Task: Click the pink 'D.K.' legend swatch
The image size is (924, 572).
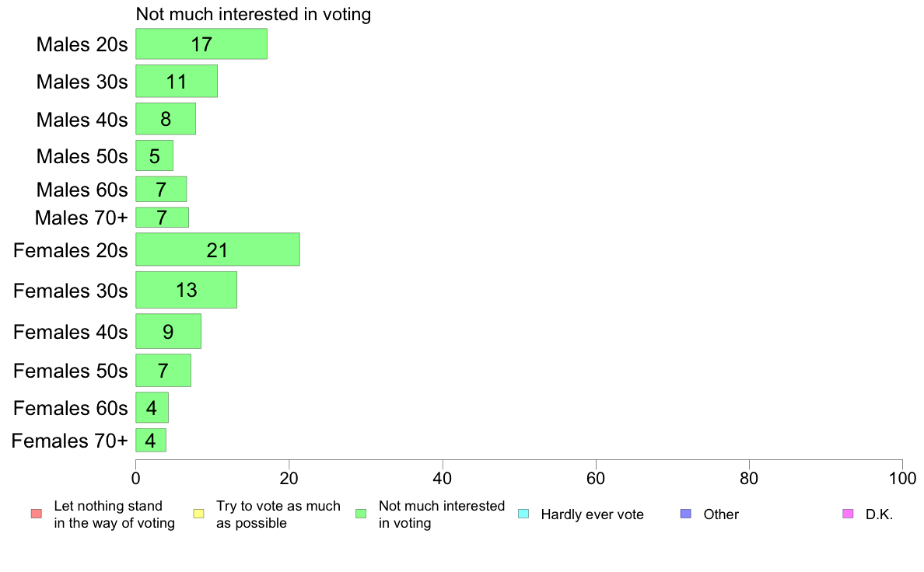Action: point(848,514)
